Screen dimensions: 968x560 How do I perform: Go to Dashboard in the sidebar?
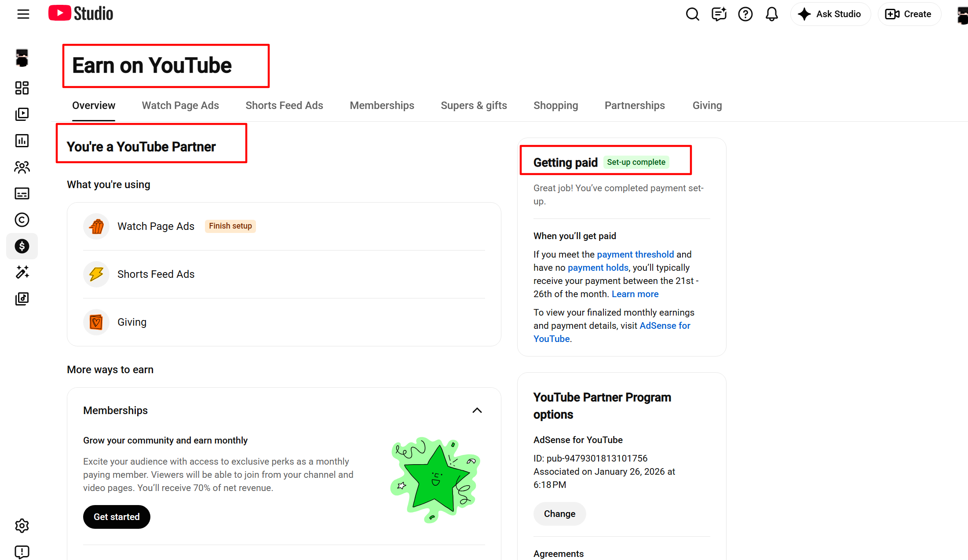(x=22, y=88)
